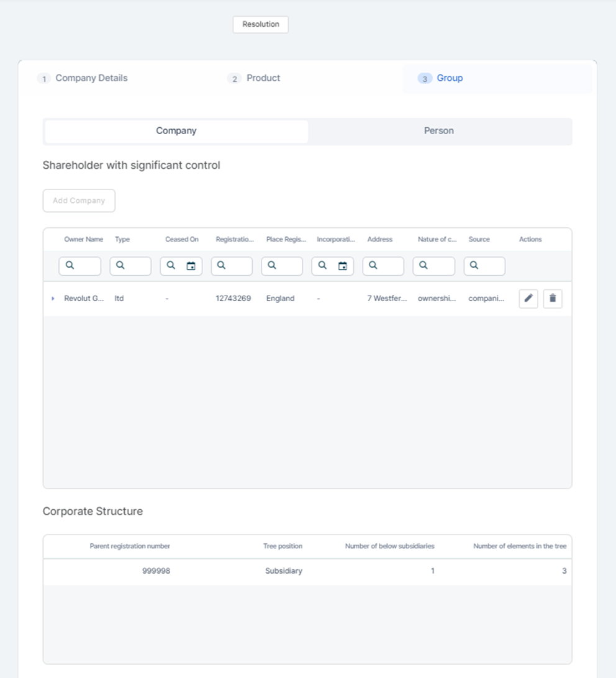Click the search icon in Owner Name filter

(x=70, y=266)
